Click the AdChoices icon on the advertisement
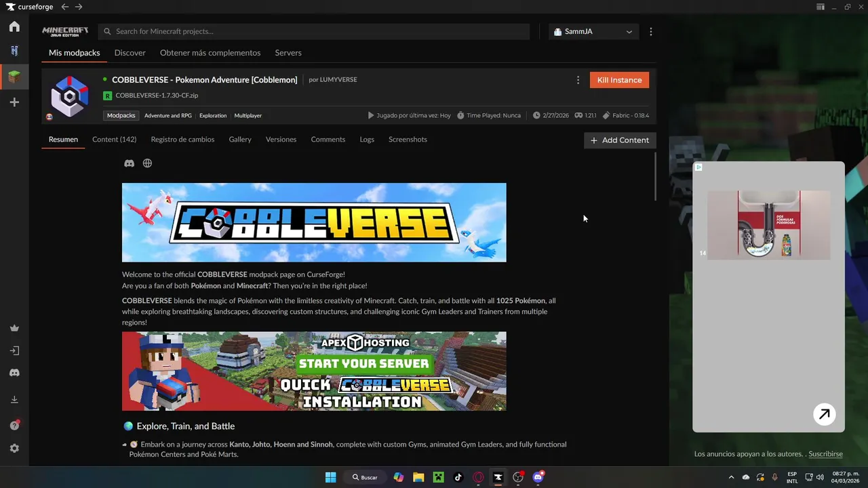Viewport: 868px width, 488px height. pyautogui.click(x=698, y=167)
